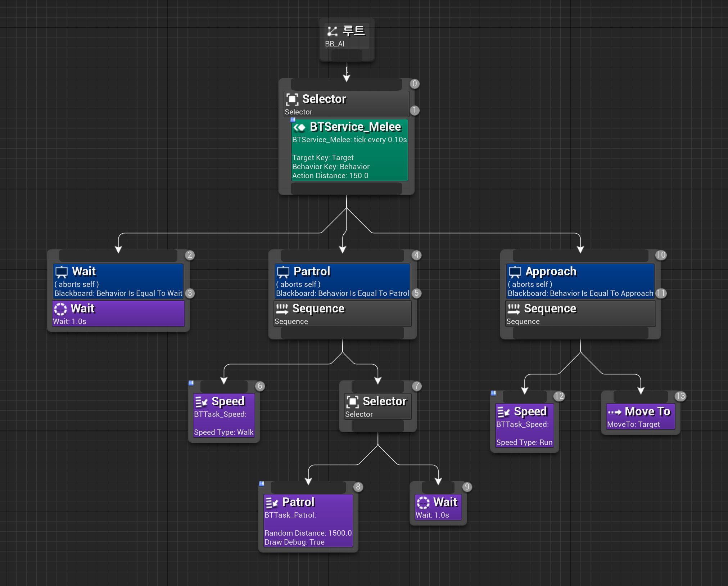
Task: Click the Speed Walk task icon
Action: point(201,402)
